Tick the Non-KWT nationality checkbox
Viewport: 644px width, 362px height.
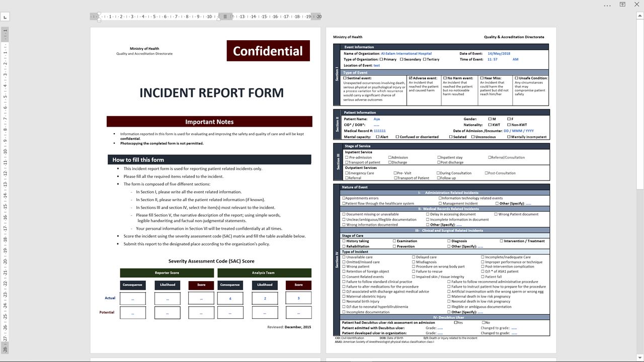[x=509, y=125]
